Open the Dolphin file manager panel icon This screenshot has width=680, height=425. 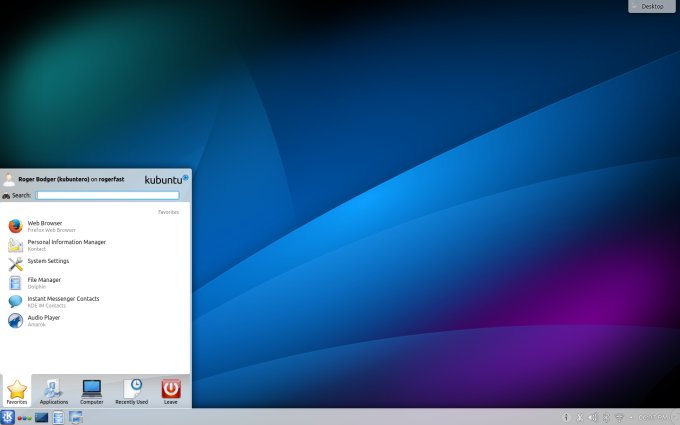click(x=58, y=418)
